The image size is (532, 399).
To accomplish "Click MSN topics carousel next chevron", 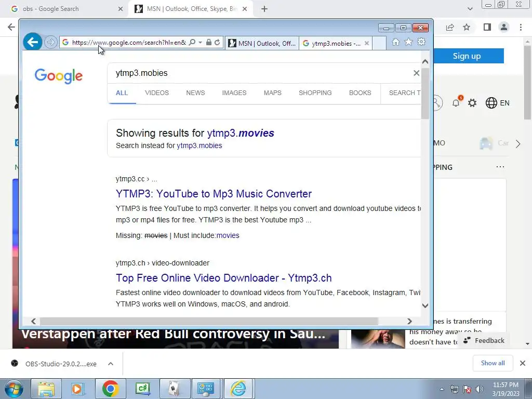I will pyautogui.click(x=518, y=144).
